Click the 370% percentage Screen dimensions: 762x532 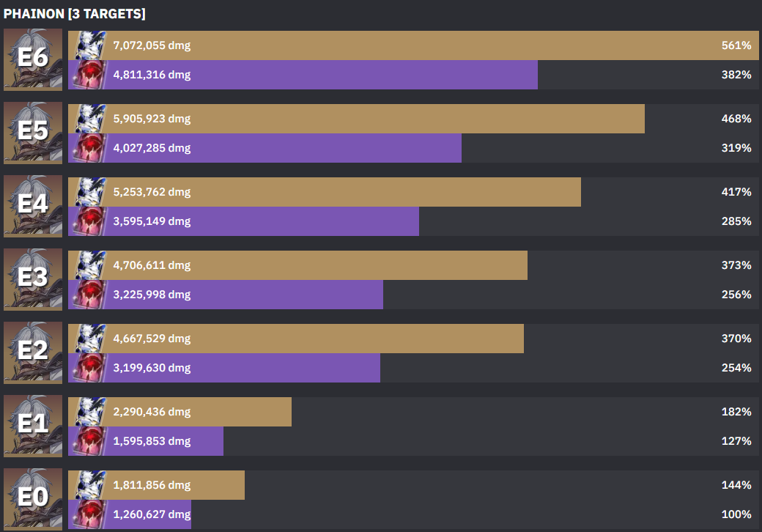737,339
